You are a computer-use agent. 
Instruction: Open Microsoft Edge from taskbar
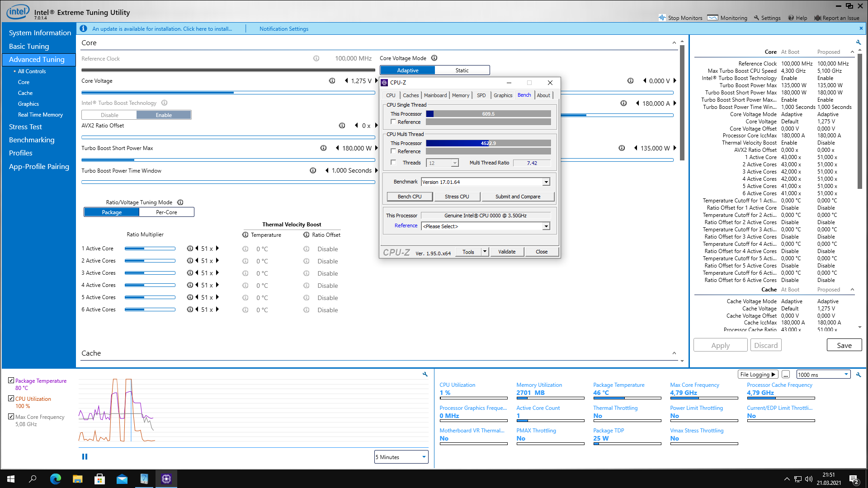[55, 479]
